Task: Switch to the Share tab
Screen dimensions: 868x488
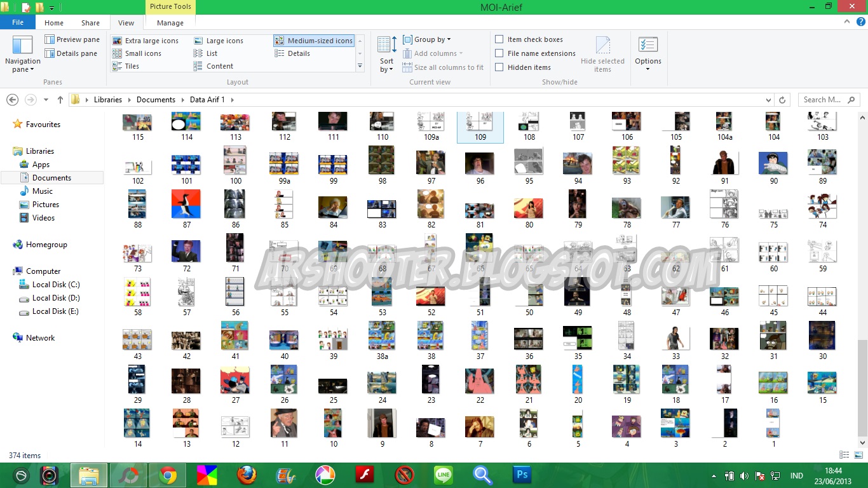Action: (90, 23)
